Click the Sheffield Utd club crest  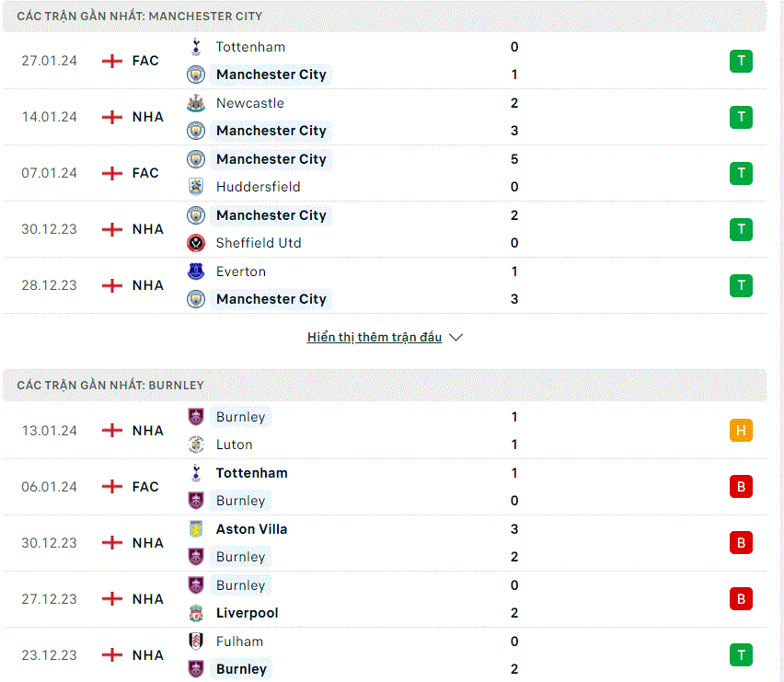(x=196, y=243)
